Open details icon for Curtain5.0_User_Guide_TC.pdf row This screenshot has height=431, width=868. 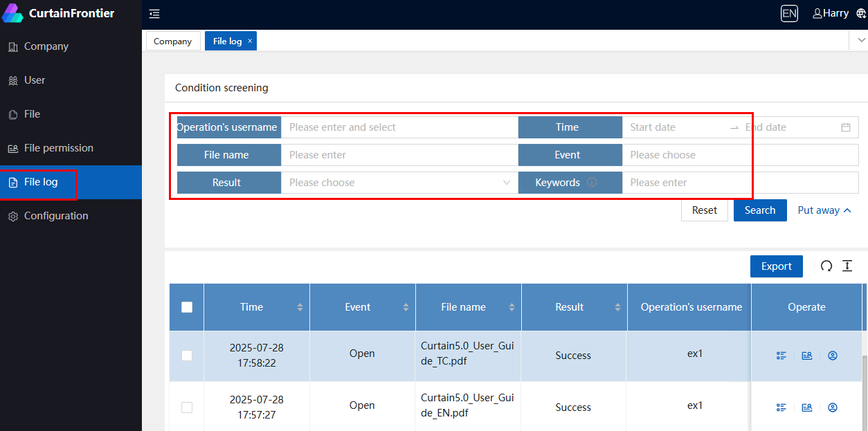tap(781, 356)
